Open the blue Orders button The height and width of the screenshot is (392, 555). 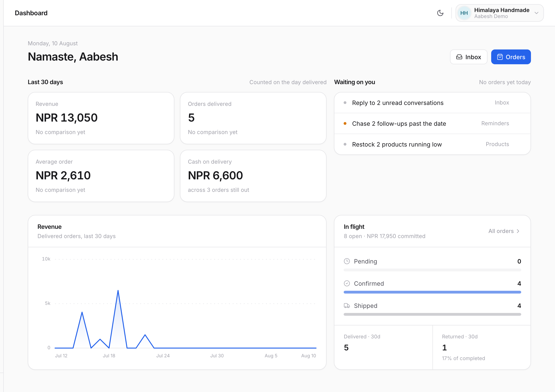pyautogui.click(x=511, y=57)
